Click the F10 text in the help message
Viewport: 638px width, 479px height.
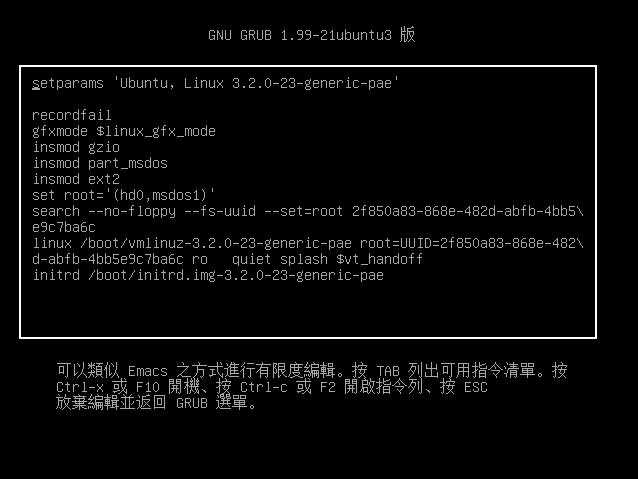point(148,387)
